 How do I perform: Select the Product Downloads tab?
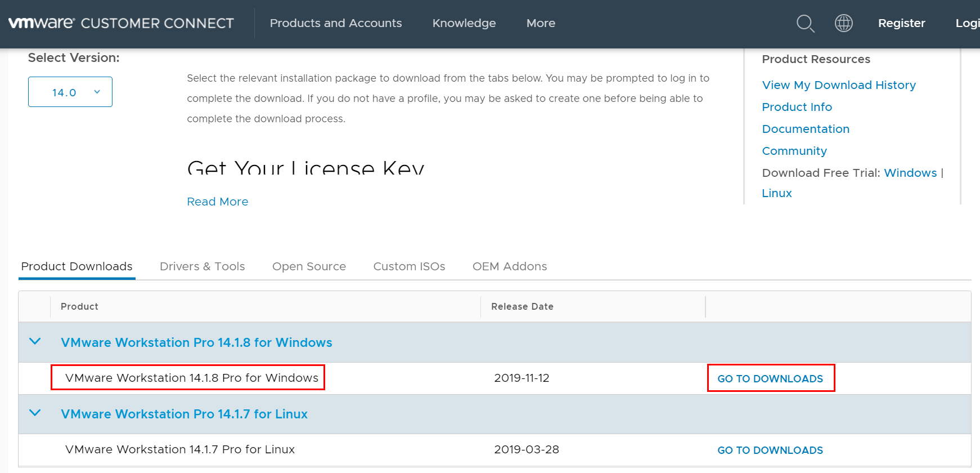[77, 266]
